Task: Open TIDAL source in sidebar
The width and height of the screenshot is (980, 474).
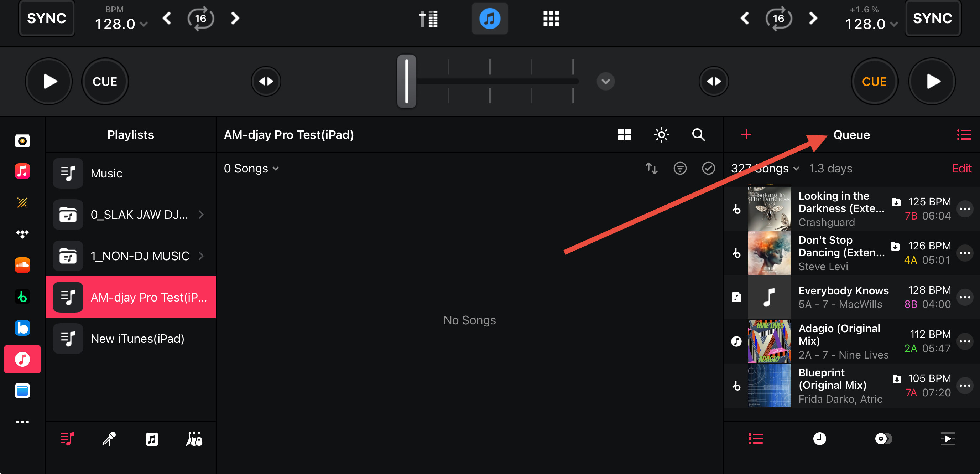Action: (x=22, y=234)
